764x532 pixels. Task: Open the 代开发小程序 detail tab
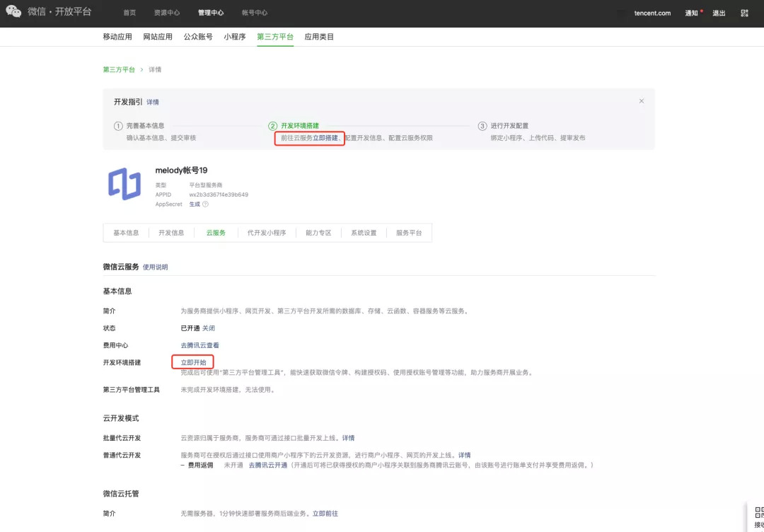pyautogui.click(x=267, y=233)
